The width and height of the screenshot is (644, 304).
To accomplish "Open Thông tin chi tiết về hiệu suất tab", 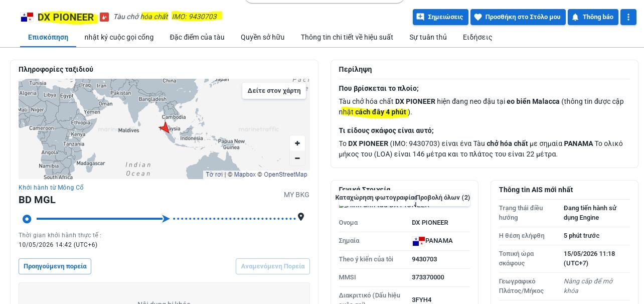I will pos(347,37).
